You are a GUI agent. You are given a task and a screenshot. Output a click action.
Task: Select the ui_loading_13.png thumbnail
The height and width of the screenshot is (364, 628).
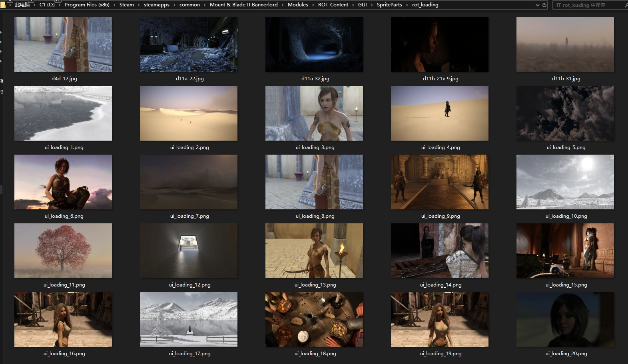[314, 251]
